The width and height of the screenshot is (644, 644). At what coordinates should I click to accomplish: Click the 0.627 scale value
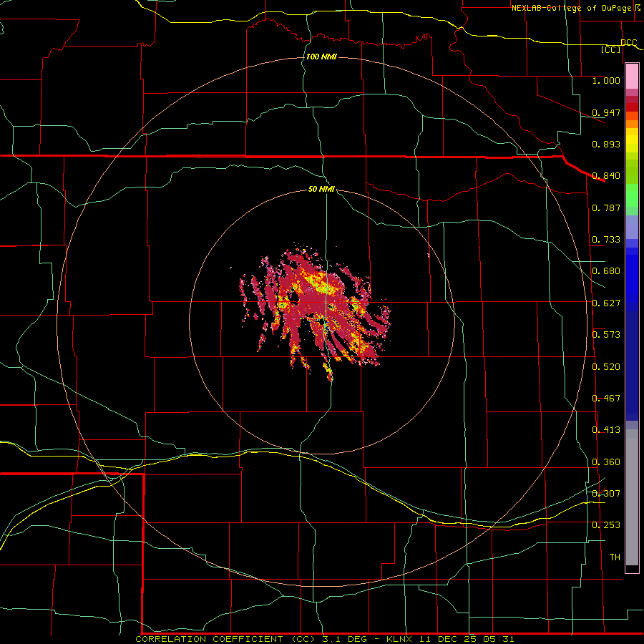point(606,303)
